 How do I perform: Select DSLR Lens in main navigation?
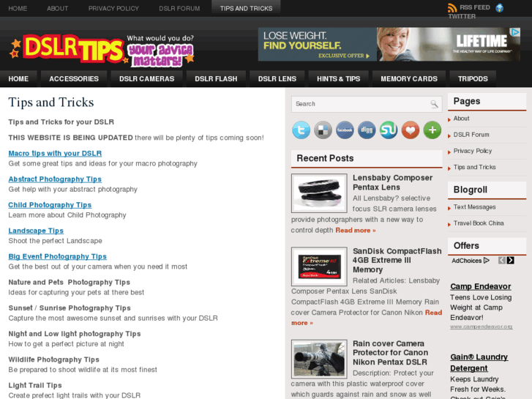coord(277,79)
